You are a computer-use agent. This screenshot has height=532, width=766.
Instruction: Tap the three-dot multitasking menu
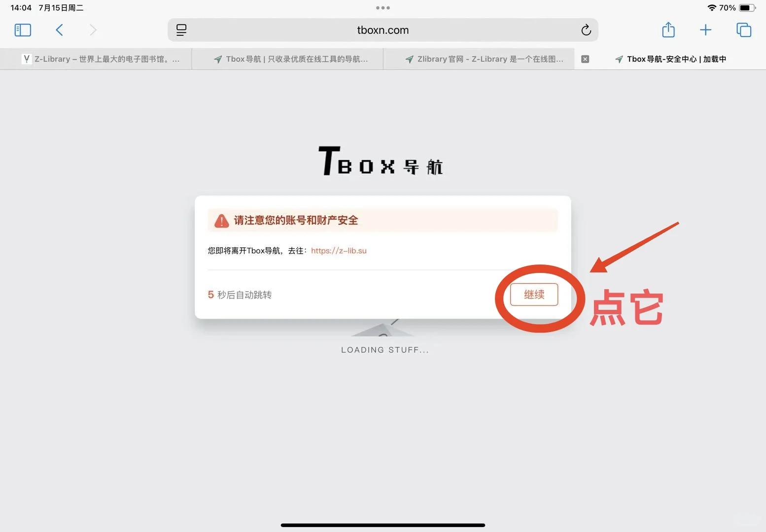tap(383, 8)
